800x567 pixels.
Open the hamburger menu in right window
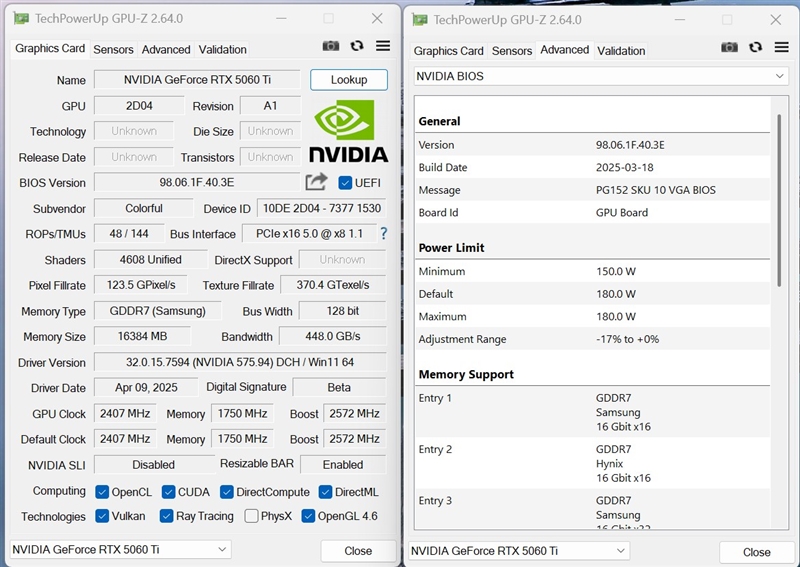coord(781,47)
